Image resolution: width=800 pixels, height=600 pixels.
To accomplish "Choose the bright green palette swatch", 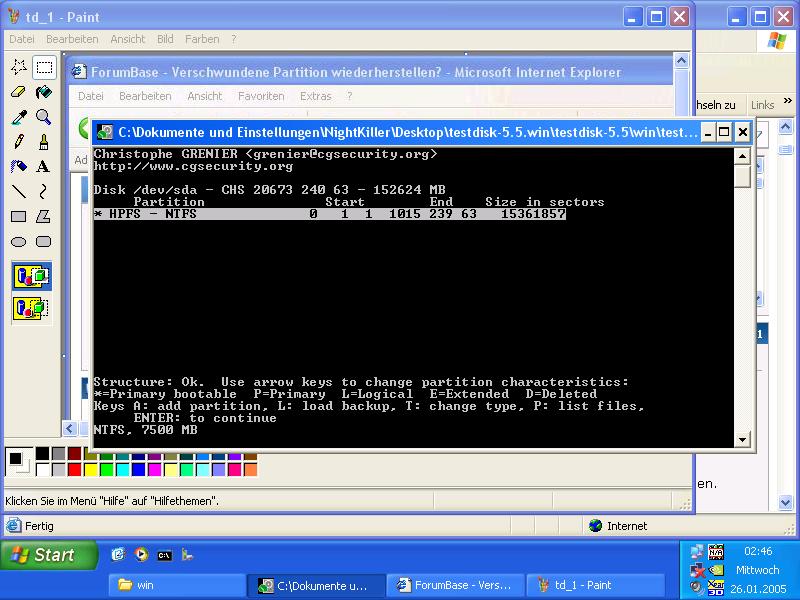I will 107,469.
